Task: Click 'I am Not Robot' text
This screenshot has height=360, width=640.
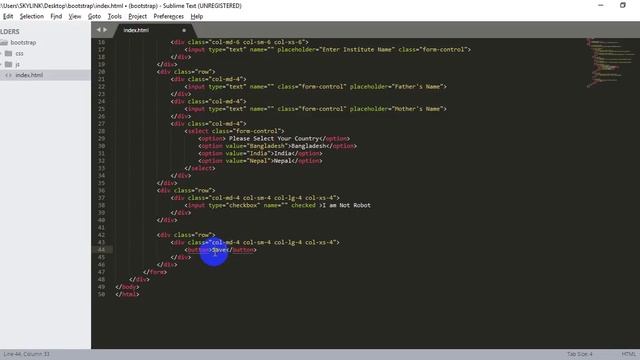Action: (x=346, y=205)
